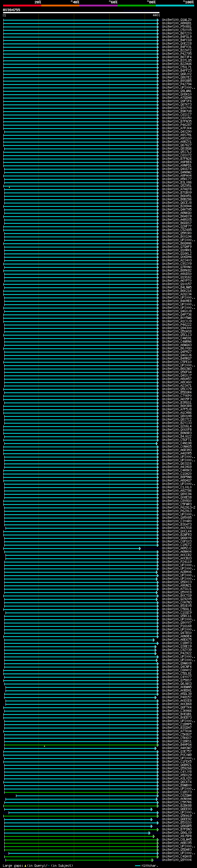Click the white query sequence ruler bar

point(81,13)
